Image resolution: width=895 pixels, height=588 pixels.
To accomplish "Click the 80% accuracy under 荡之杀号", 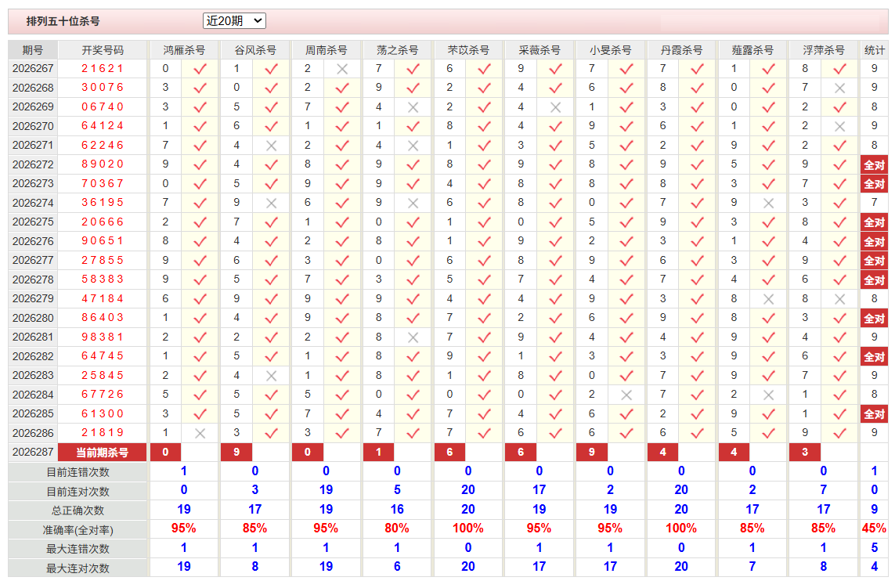I will 397,528.
